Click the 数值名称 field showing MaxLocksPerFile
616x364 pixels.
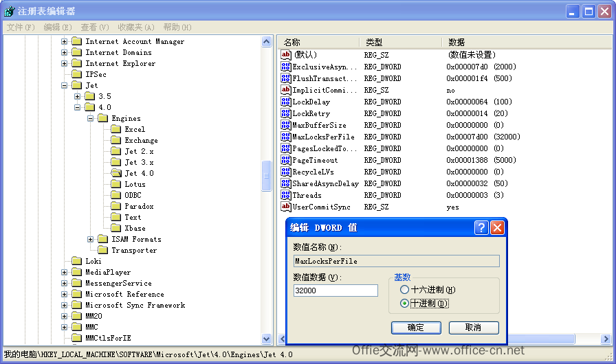click(397, 261)
